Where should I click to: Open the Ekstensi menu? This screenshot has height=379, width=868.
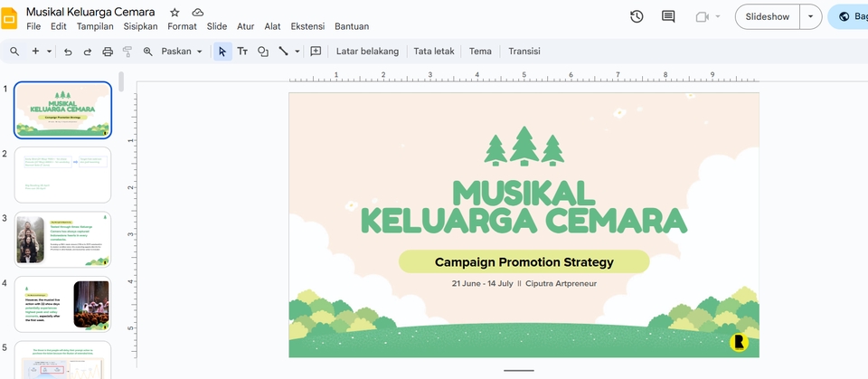point(307,26)
